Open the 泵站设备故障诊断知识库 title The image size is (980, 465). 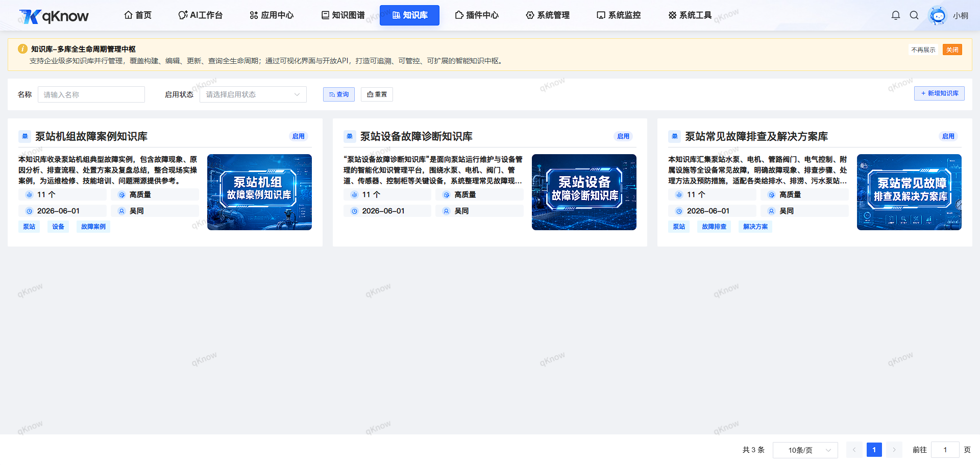tap(416, 136)
